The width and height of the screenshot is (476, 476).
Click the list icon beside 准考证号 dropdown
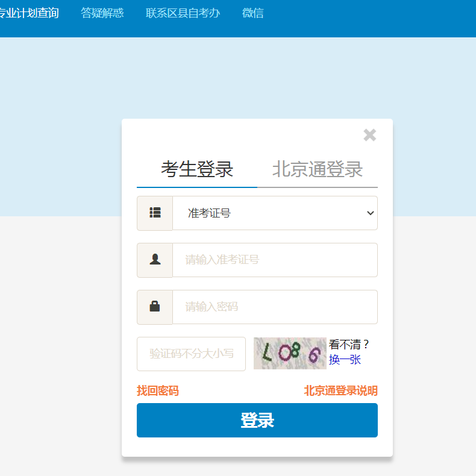click(155, 213)
